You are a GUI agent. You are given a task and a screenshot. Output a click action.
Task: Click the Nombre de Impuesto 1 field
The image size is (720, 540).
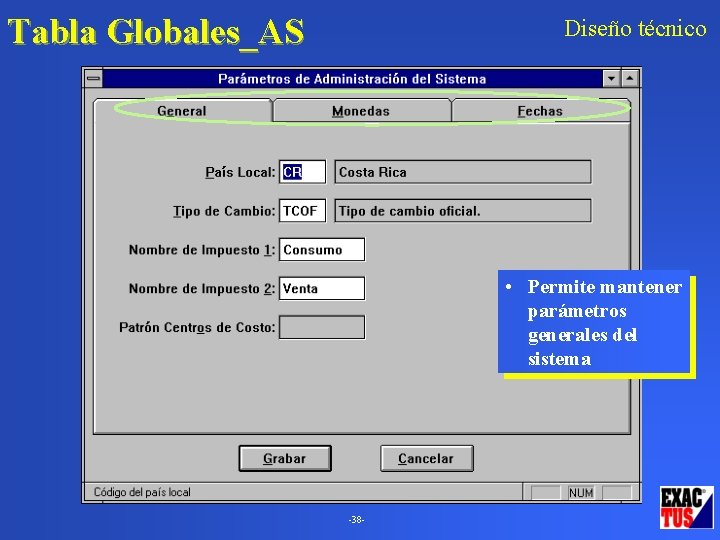point(322,249)
